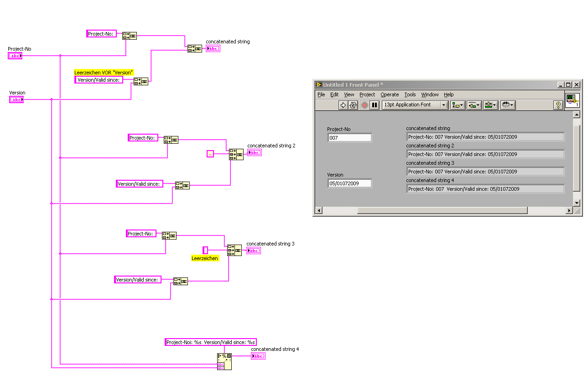588x376 pixels.
Task: Click the horizontal scrollbar thumb
Action: pyautogui.click(x=442, y=210)
